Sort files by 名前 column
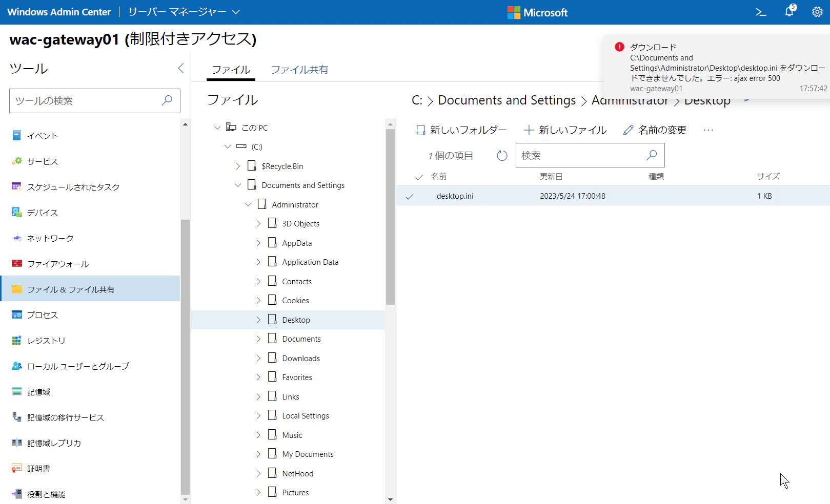Screen dimensions: 830x504 (439, 177)
